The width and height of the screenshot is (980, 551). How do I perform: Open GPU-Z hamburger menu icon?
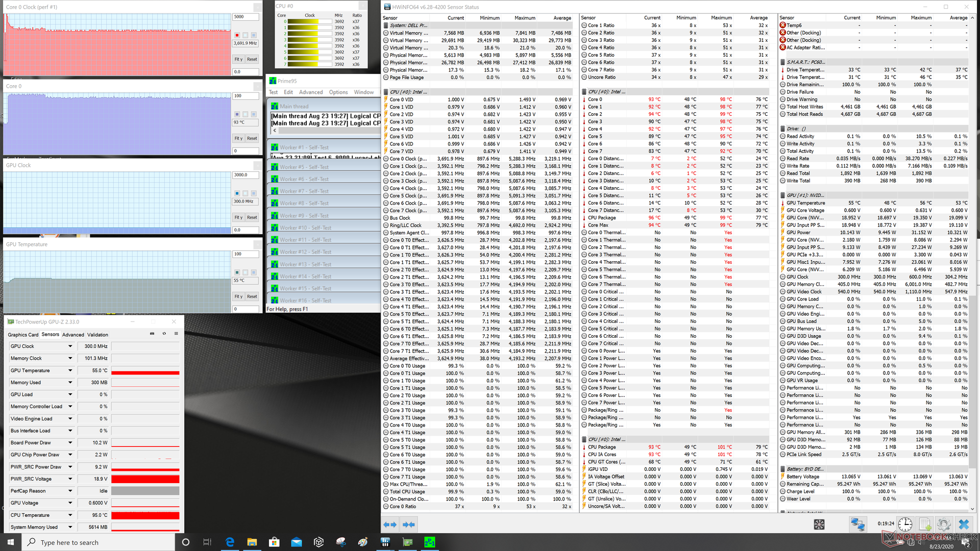pyautogui.click(x=176, y=334)
